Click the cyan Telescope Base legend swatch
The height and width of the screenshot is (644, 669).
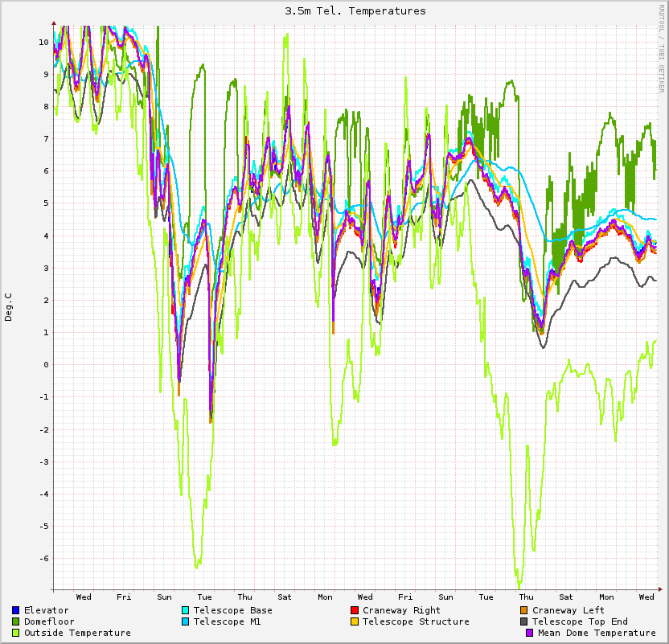click(186, 610)
